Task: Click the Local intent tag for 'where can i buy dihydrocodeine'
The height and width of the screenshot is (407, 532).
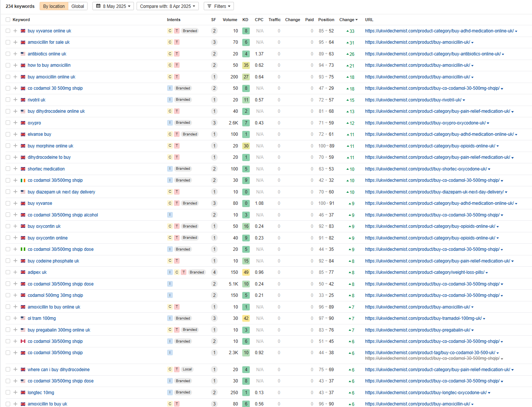Action: 187,370
